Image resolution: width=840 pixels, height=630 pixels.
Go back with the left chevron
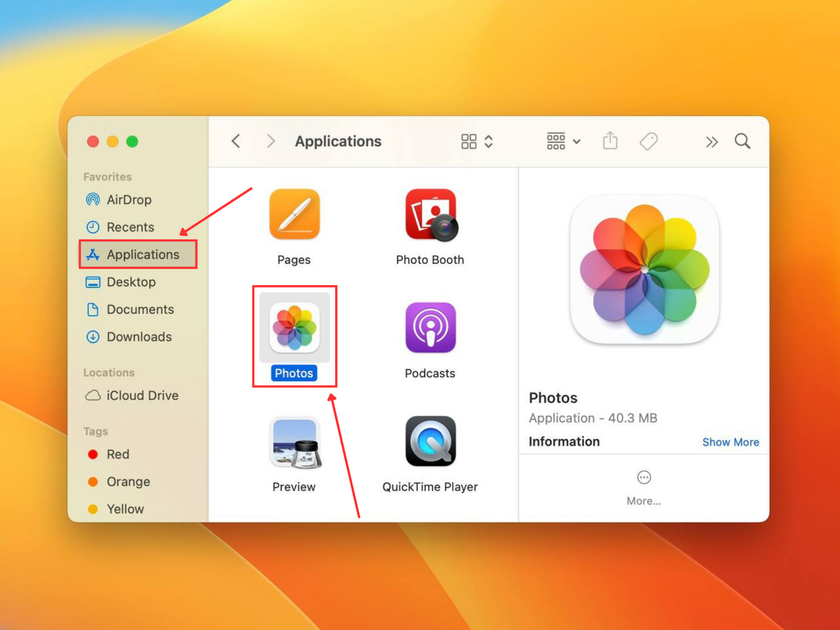[x=236, y=141]
